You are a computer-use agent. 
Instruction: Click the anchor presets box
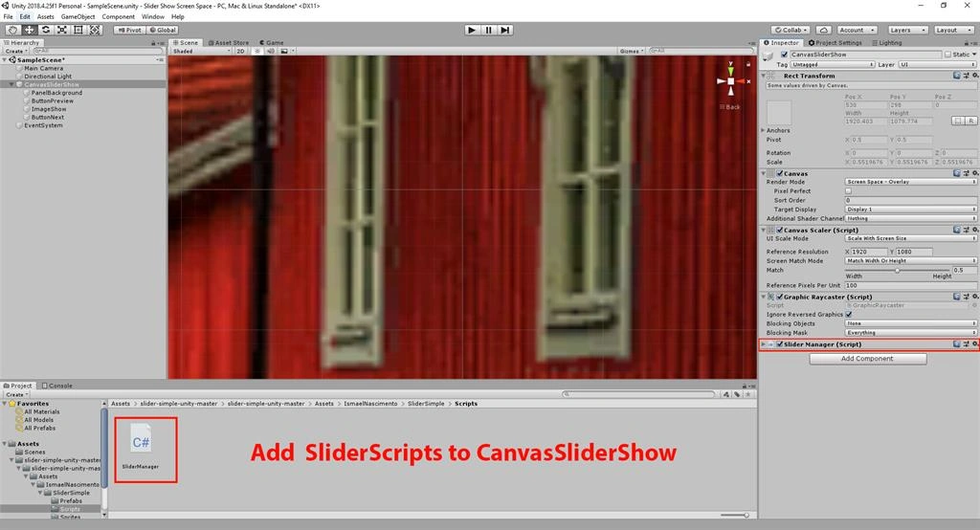(779, 112)
